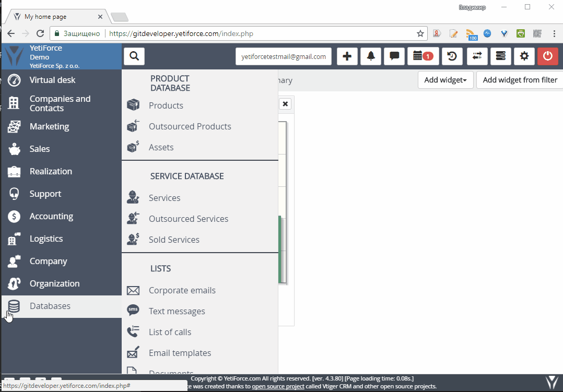Click the switch users arrows icon

tap(477, 56)
